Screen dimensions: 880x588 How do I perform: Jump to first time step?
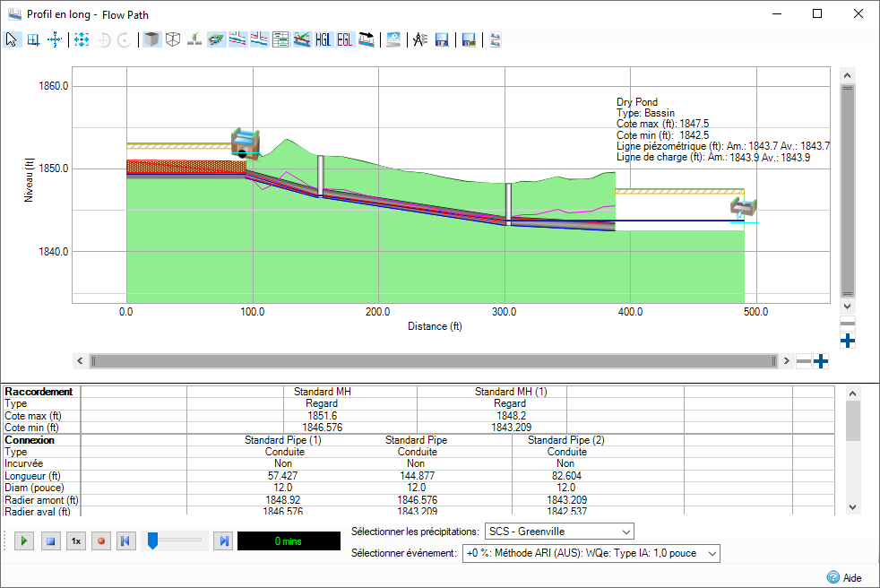coord(125,541)
